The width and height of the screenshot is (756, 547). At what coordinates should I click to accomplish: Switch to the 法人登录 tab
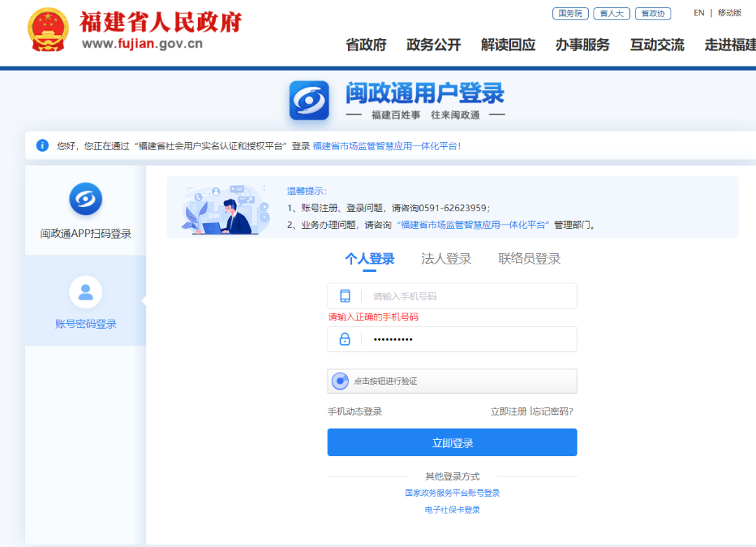(x=446, y=259)
